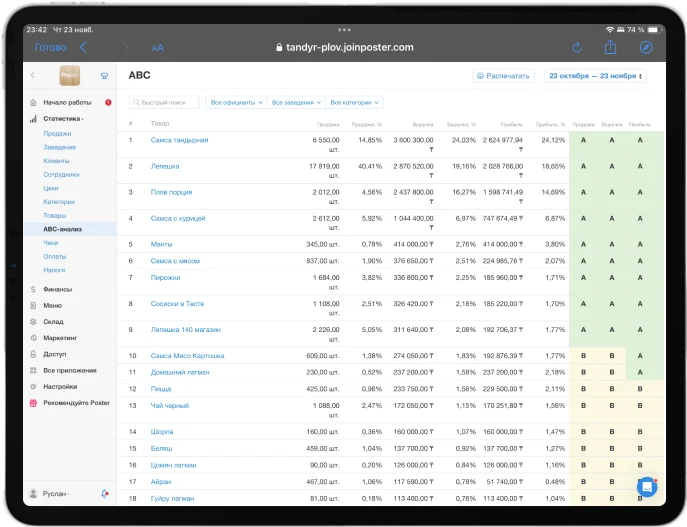Go back using the browser back arrow
This screenshot has width=687, height=527.
pos(83,47)
